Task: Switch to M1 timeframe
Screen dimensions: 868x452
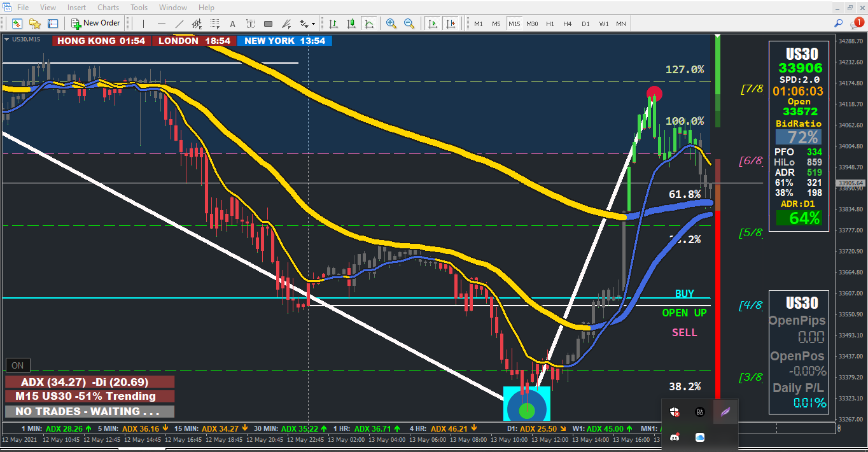Action: point(478,24)
